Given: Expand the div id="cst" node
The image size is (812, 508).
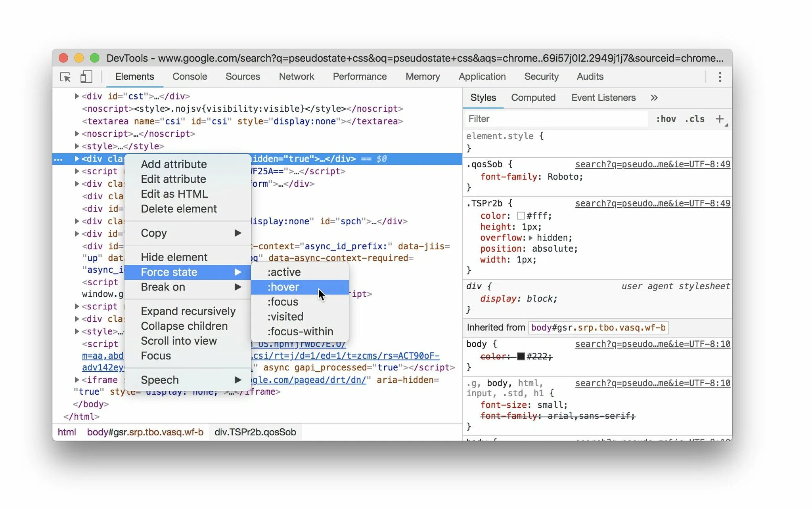Looking at the screenshot, I should point(77,96).
